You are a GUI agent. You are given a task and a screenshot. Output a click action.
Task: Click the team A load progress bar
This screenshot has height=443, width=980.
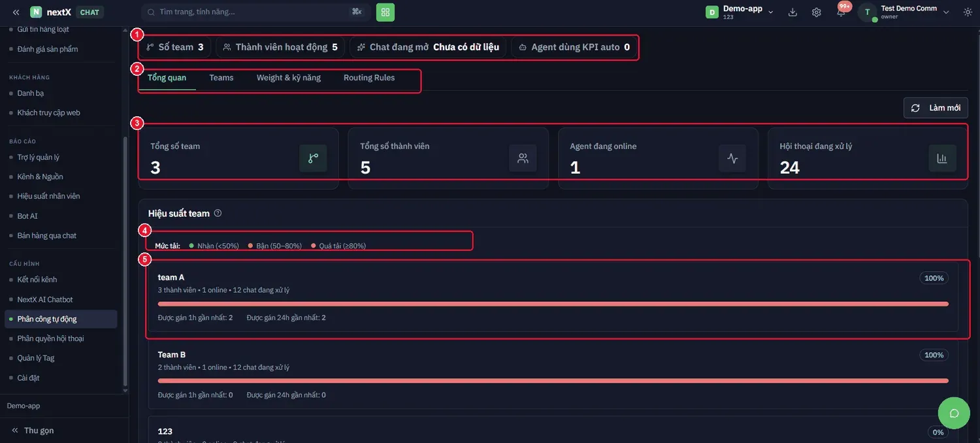coord(553,304)
